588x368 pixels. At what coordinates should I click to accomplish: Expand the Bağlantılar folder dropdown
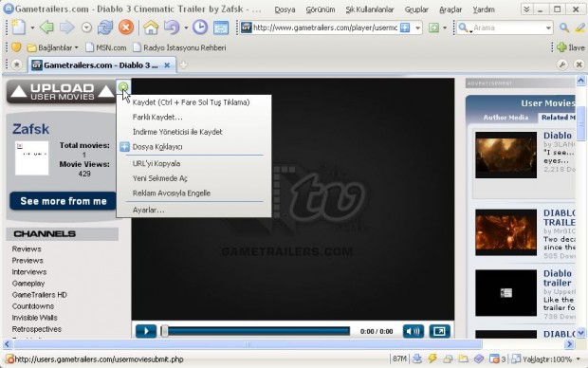click(x=77, y=47)
